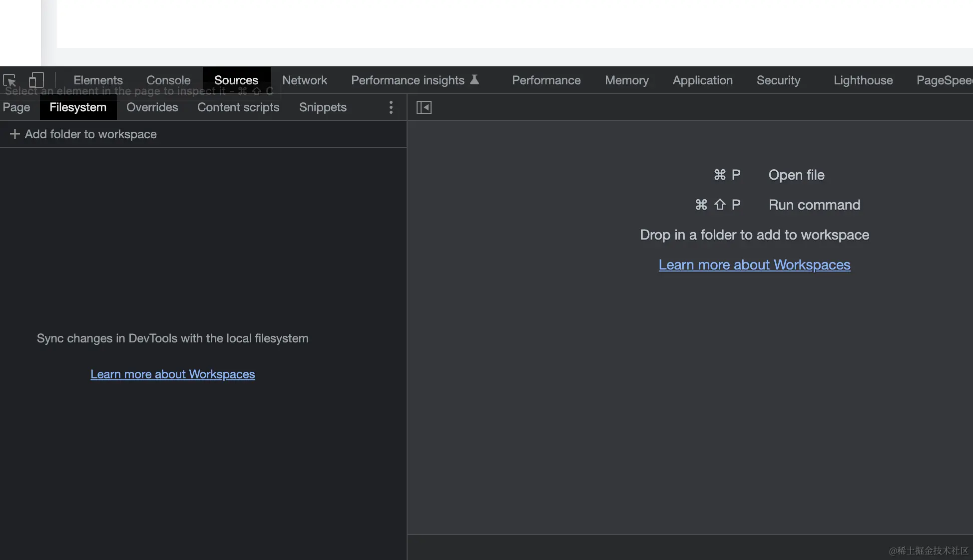Click the Performance insights flask icon
The width and height of the screenshot is (973, 560).
tap(475, 79)
